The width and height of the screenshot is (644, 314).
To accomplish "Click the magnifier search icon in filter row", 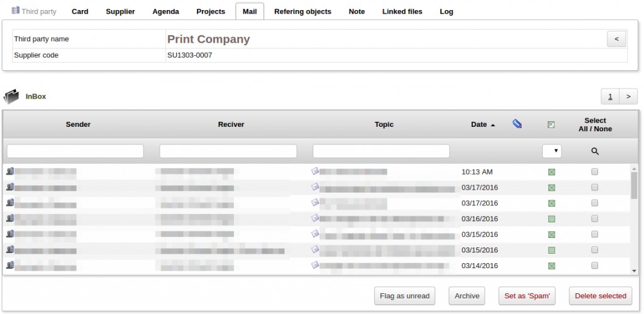I will point(595,151).
